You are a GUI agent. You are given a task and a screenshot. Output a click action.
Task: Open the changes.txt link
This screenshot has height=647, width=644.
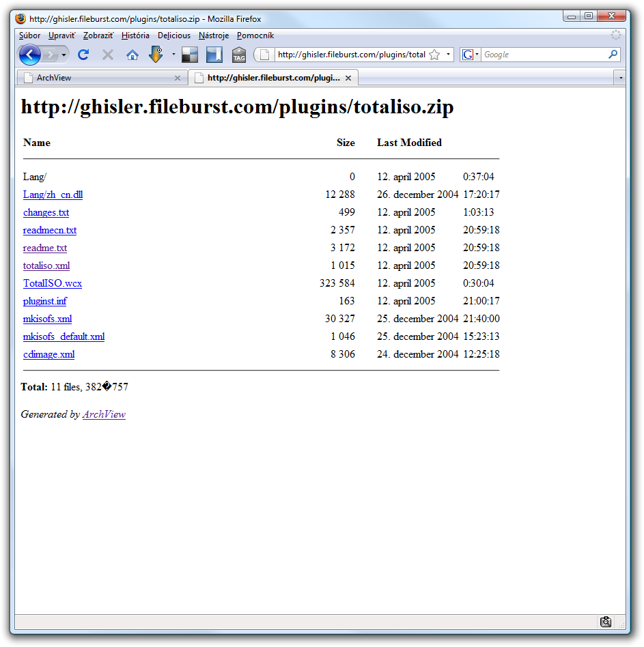tap(46, 212)
